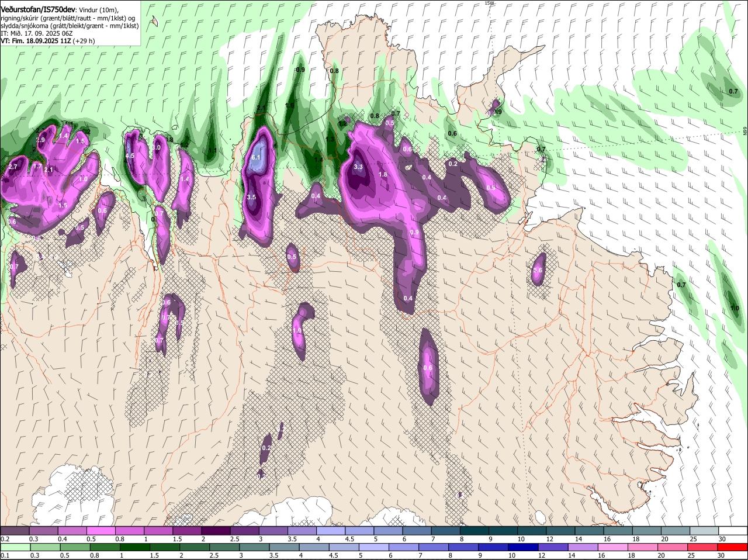Click the 15W longitude label
Image resolution: width=748 pixels, height=560 pixels.
coord(489,3)
